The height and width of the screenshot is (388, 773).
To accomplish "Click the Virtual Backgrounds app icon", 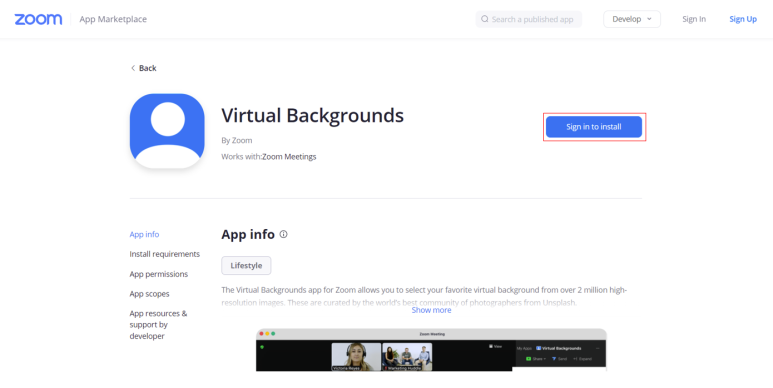I will coord(167,131).
